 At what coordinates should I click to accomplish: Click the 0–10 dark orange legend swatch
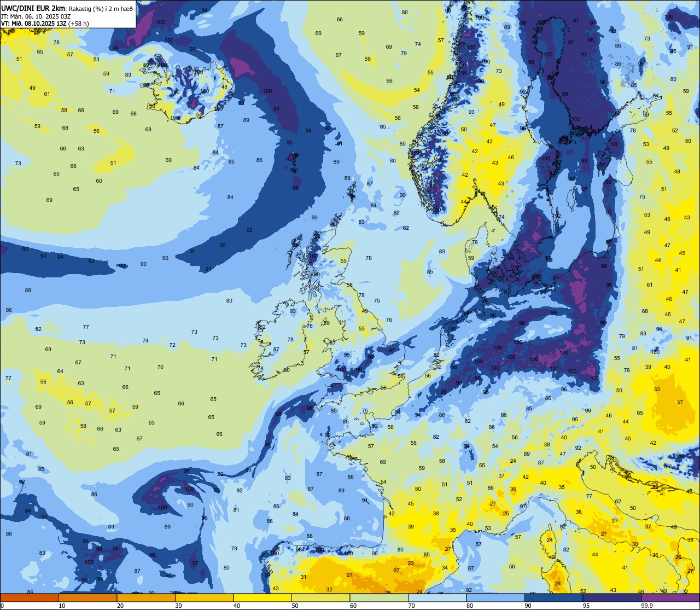point(30,597)
